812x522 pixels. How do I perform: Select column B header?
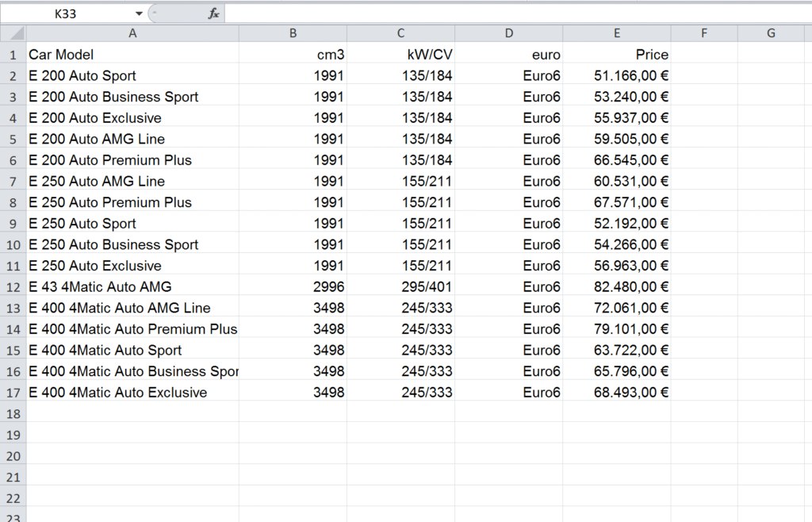click(293, 33)
